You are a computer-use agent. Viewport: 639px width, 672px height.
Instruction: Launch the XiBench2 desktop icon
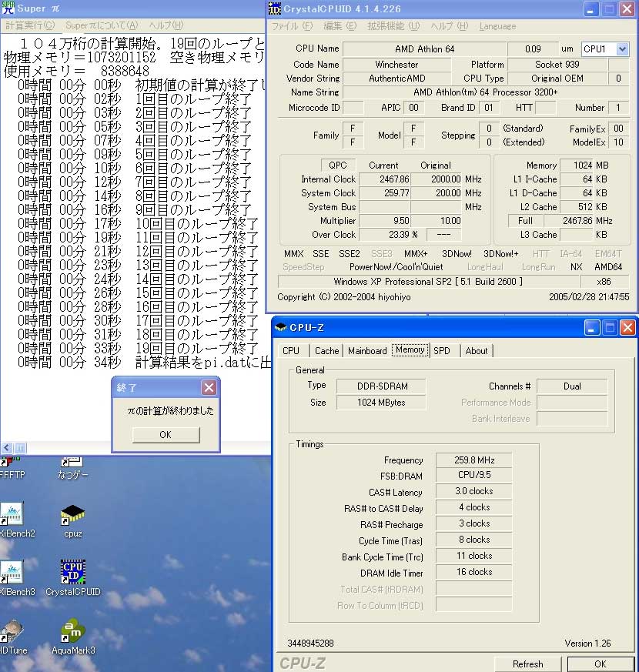(x=16, y=520)
